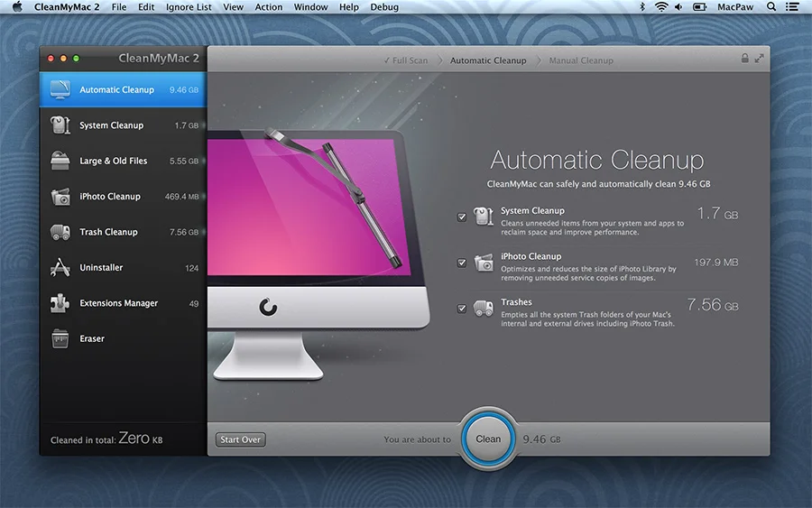This screenshot has height=508, width=812.
Task: Click the 197.9 MB iPhoto size value
Action: point(716,262)
